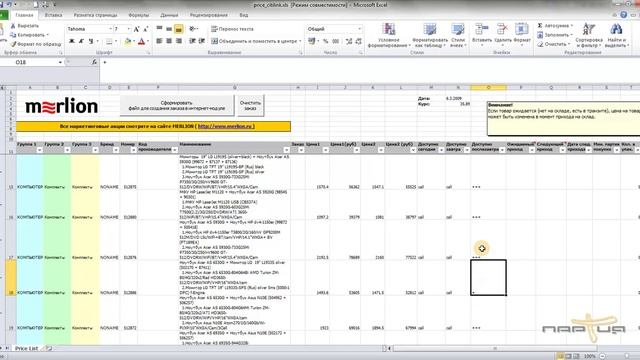This screenshot has width=640, height=360.
Task: Switch to the Разметка страницы ribbon tab
Action: point(95,15)
